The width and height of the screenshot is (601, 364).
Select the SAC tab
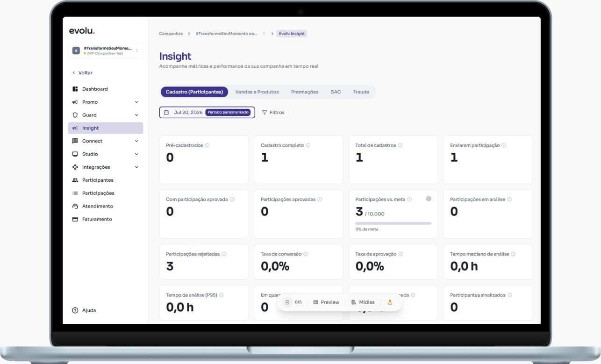(x=336, y=92)
